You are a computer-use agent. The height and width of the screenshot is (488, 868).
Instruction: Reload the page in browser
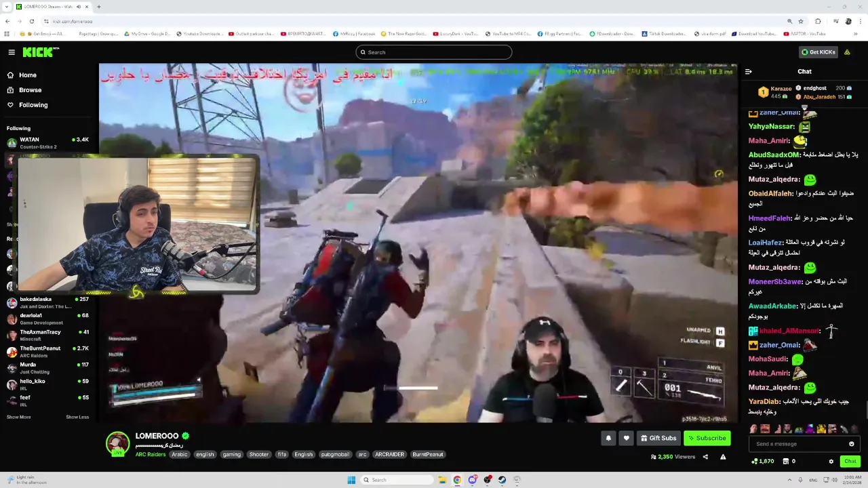[x=33, y=21]
